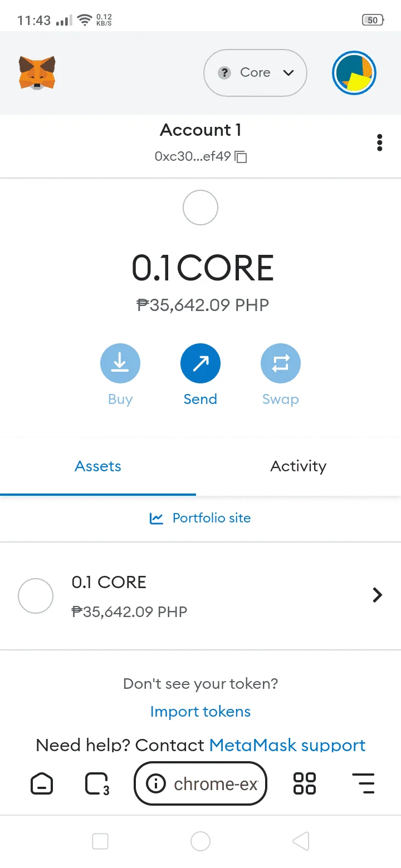
Task: Open the browser hamburger menu
Action: click(x=364, y=784)
